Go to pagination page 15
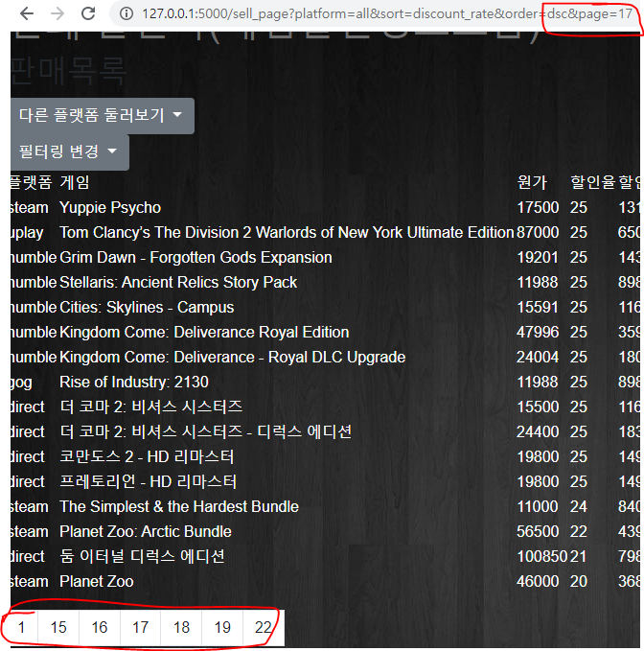Image resolution: width=644 pixels, height=651 pixels. point(58,627)
